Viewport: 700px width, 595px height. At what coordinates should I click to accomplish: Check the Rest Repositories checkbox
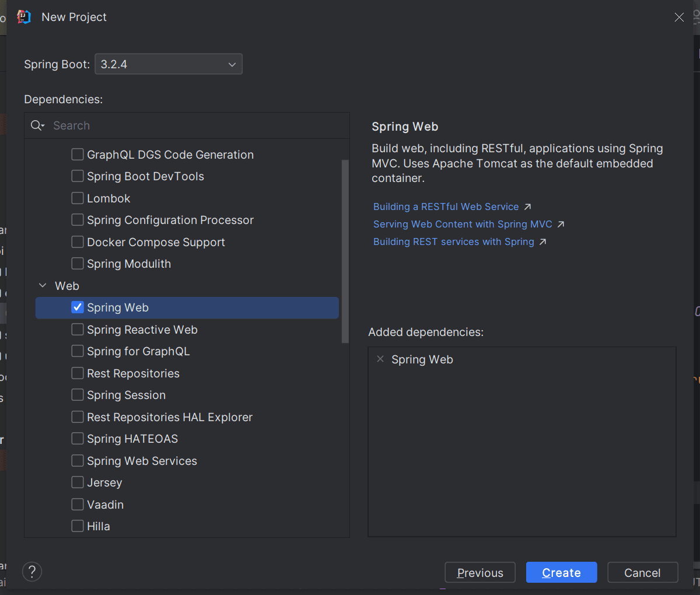(78, 373)
